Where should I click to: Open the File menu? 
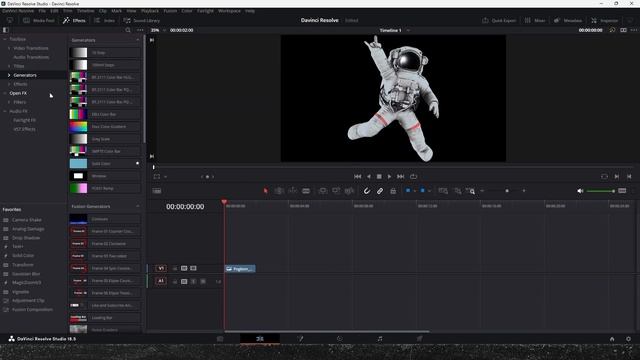pos(42,11)
